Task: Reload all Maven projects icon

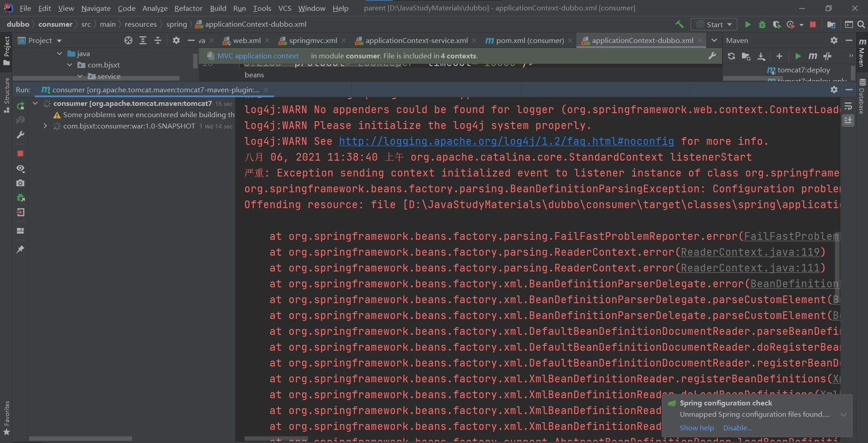Action: 731,56
